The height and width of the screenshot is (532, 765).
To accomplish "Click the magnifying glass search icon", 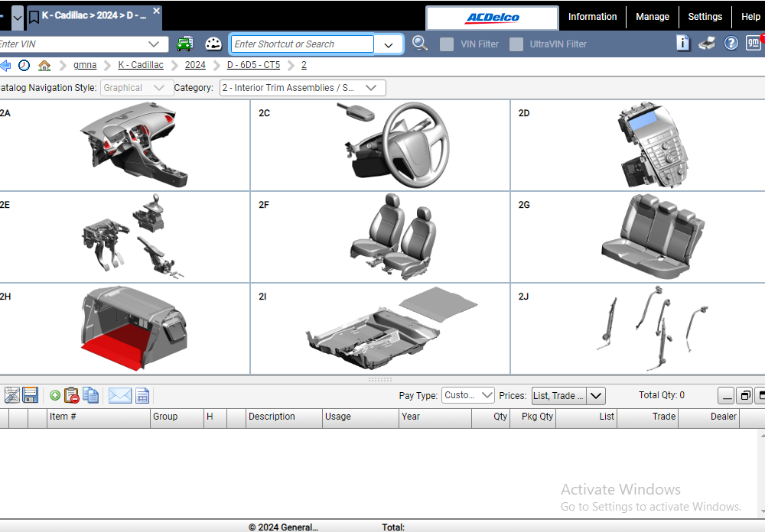I will [419, 44].
